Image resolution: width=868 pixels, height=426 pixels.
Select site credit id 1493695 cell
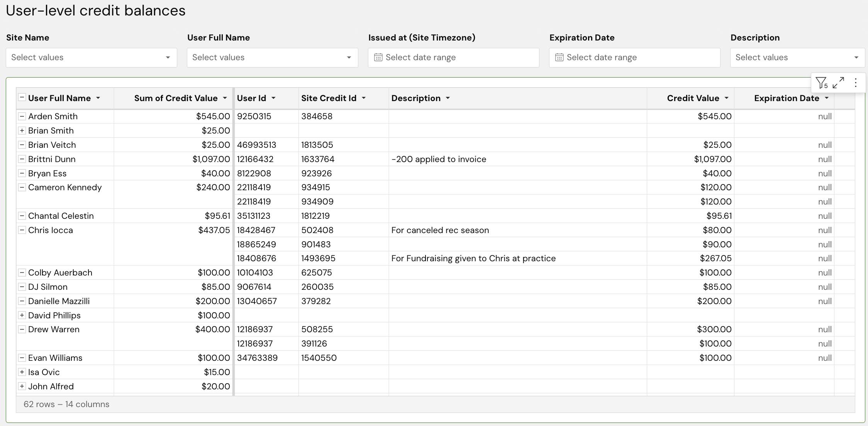pos(344,258)
